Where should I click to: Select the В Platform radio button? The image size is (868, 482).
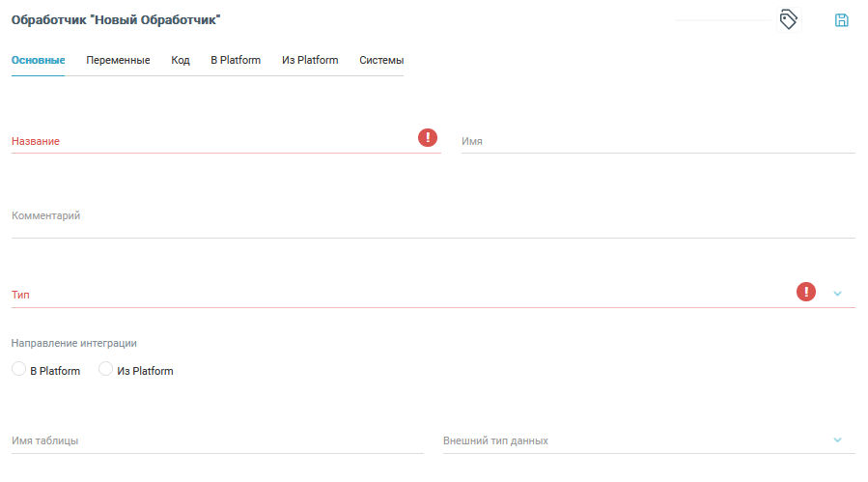[x=19, y=370]
